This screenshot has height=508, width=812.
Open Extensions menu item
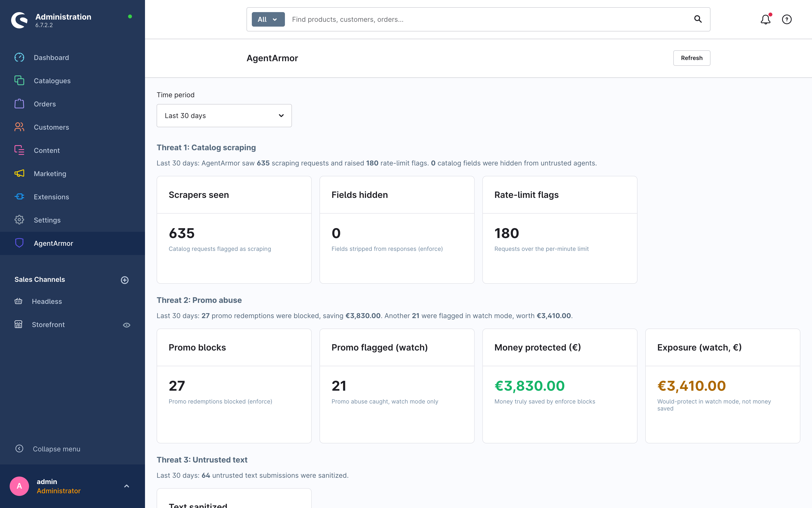pyautogui.click(x=72, y=196)
